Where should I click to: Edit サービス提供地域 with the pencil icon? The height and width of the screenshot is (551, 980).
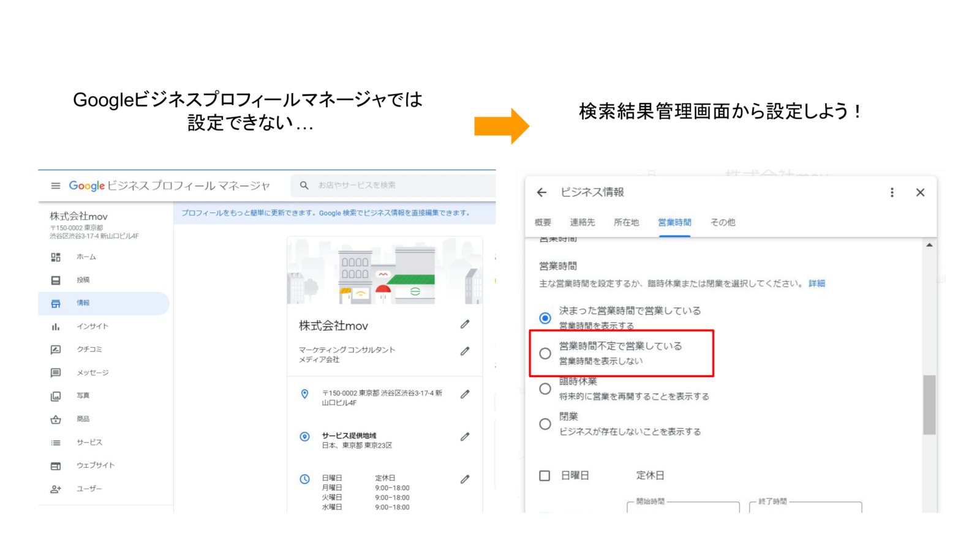[x=465, y=437]
